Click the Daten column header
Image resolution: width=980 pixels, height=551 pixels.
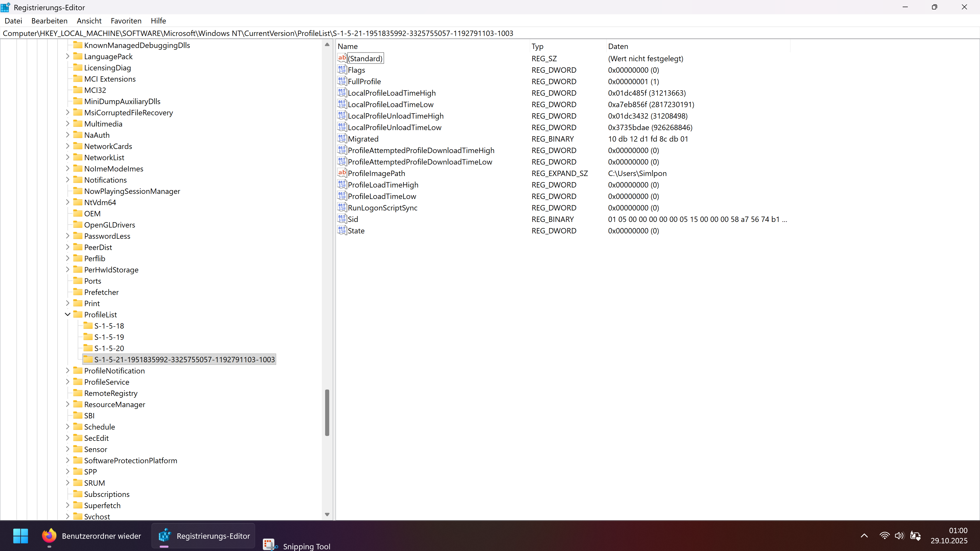[x=618, y=46]
